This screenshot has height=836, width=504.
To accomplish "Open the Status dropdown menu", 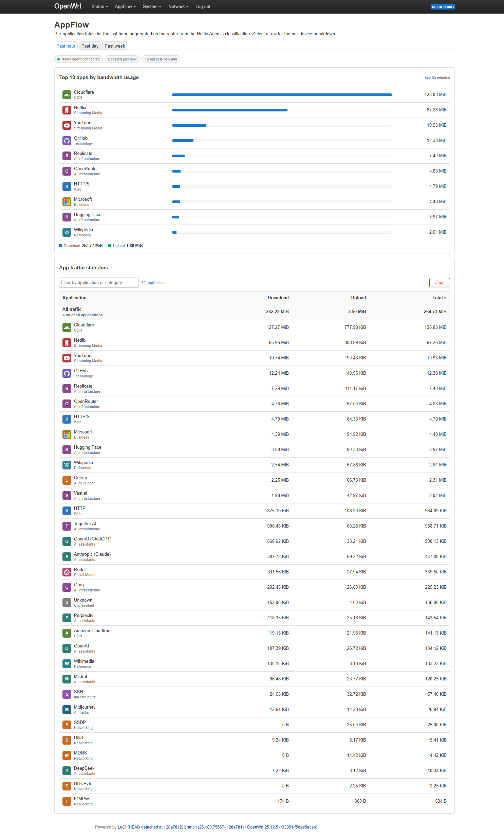I will [99, 6].
